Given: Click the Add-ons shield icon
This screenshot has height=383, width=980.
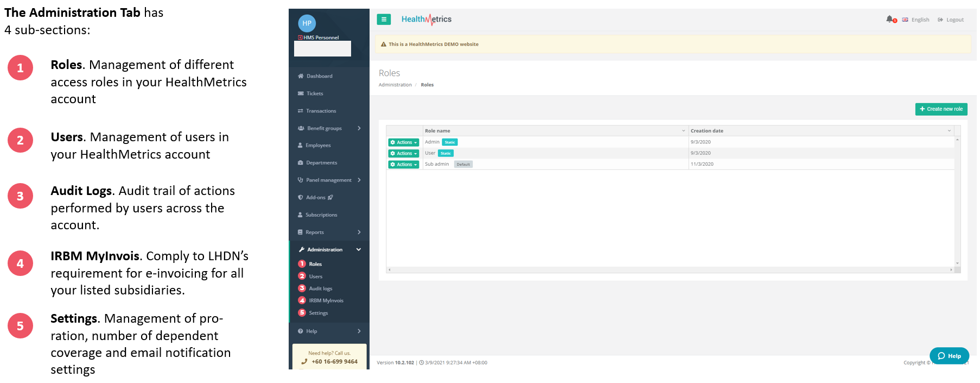Looking at the screenshot, I should coord(301,198).
